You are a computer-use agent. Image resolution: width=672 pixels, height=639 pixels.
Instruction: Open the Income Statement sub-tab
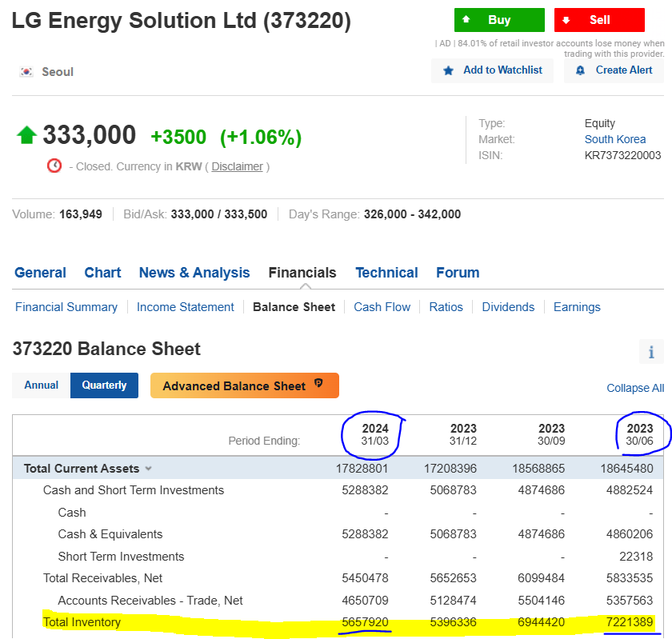pos(185,307)
